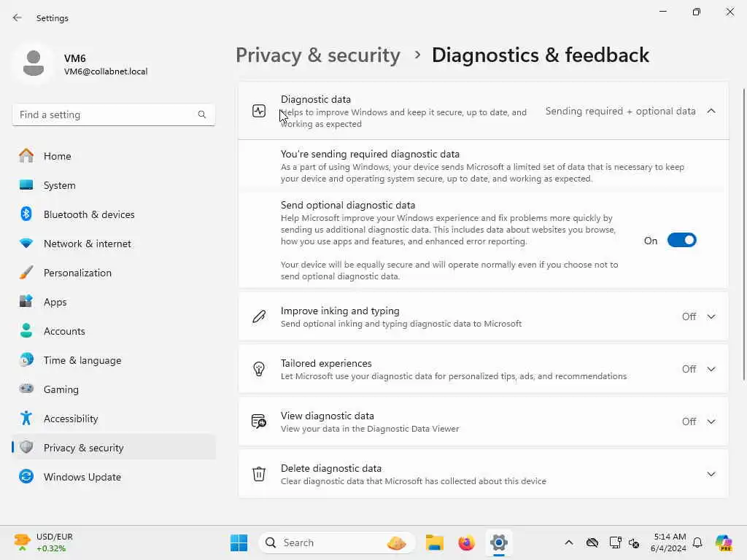
Task: Open the notifications bell in system tray
Action: click(x=697, y=542)
